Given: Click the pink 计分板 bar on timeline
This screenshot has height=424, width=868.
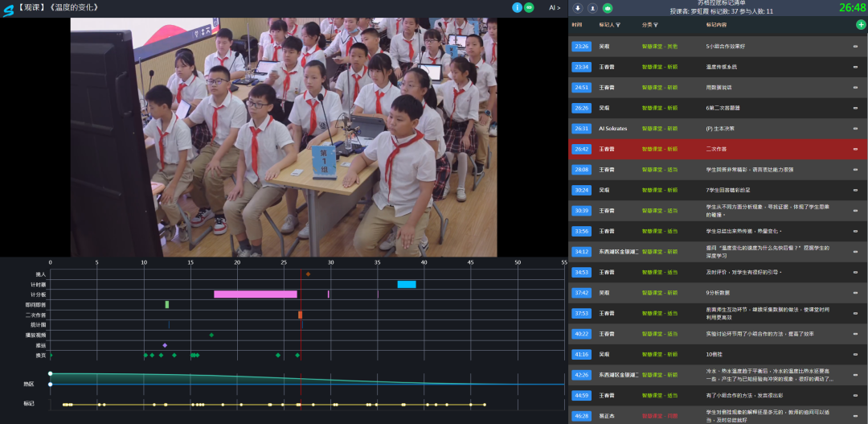Looking at the screenshot, I should (x=255, y=294).
